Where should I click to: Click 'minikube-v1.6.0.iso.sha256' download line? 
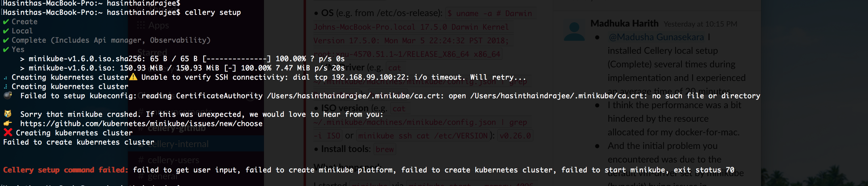182,59
